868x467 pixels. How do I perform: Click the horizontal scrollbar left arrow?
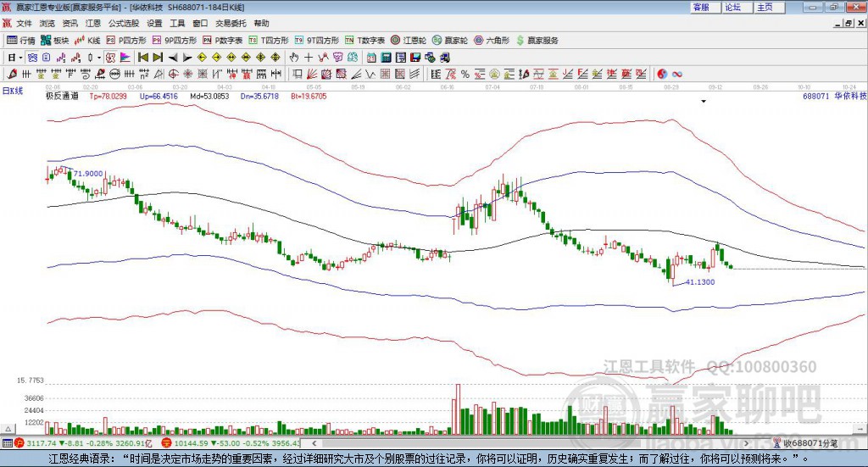314,443
